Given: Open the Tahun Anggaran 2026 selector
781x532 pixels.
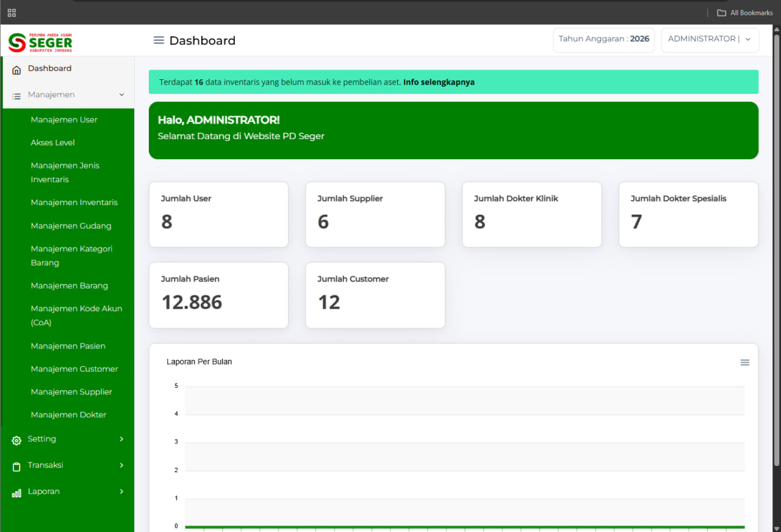Looking at the screenshot, I should [603, 40].
